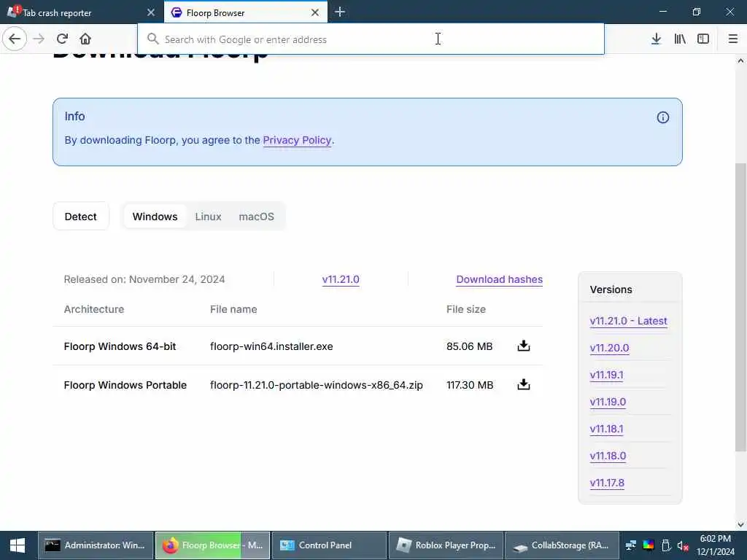Focus the search or address field
Viewport: 747px width, 560px height.
(371, 39)
